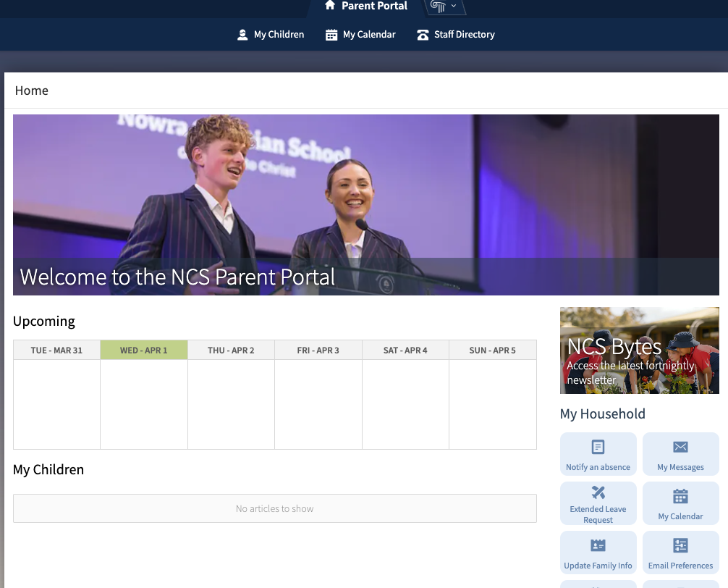This screenshot has height=588, width=728.
Task: Click the SUN - APR 5 day header
Action: point(492,350)
